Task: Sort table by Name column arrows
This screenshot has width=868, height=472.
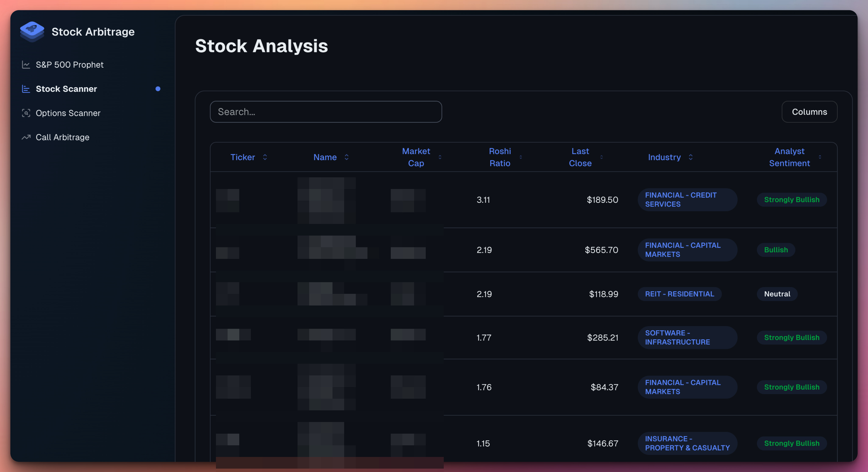Action: (346, 157)
